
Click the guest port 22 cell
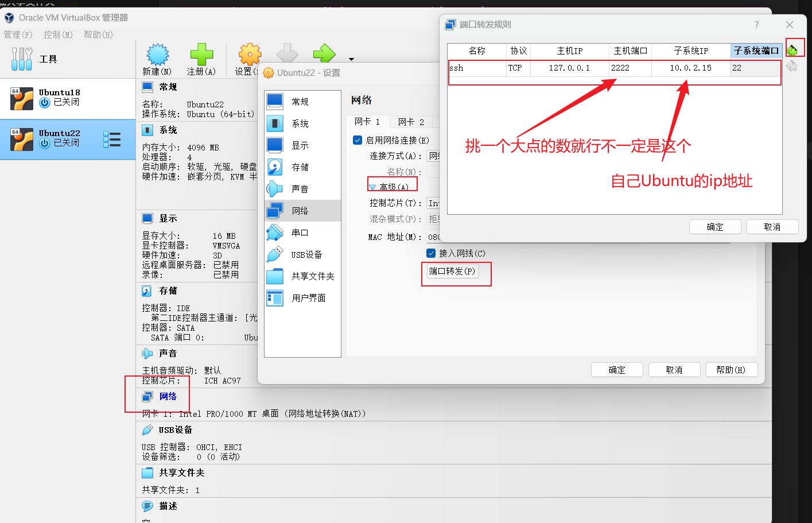point(756,68)
